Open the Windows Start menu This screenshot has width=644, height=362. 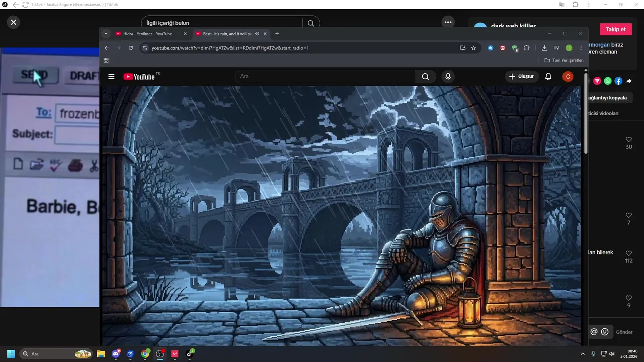tap(11, 354)
